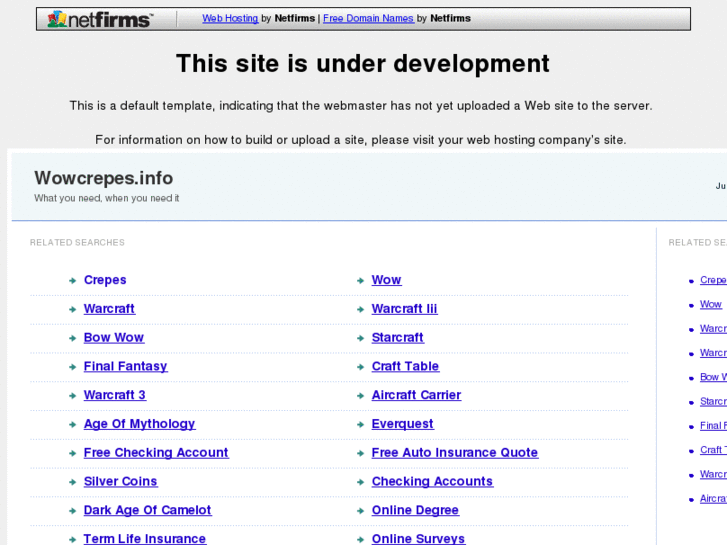Click the left "RELATED SEARCHES" label
Screen dimensions: 727x545
77,243
